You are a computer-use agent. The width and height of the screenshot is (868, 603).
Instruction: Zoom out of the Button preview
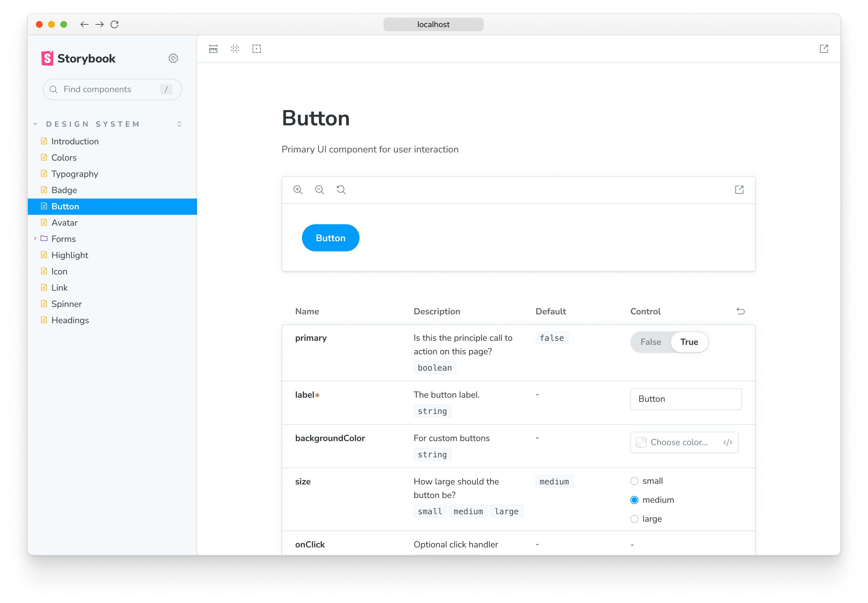click(320, 189)
